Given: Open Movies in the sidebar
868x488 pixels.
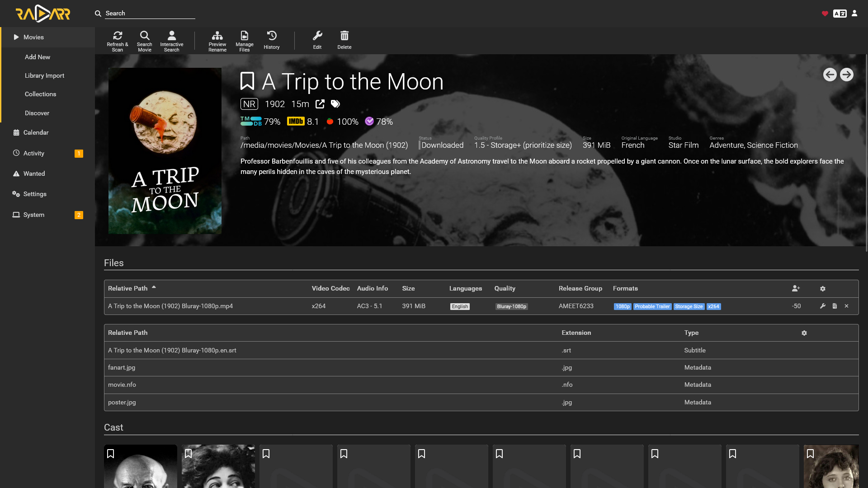Looking at the screenshot, I should click(x=47, y=37).
